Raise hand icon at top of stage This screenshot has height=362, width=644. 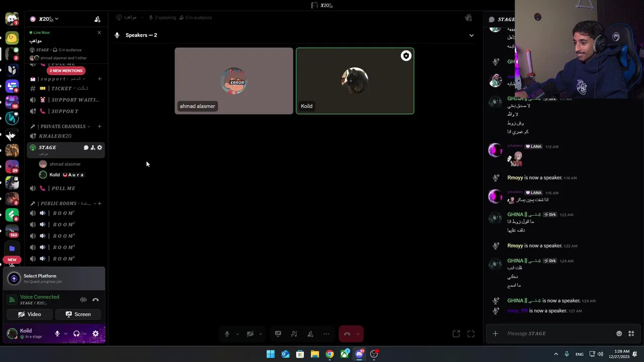click(x=468, y=18)
